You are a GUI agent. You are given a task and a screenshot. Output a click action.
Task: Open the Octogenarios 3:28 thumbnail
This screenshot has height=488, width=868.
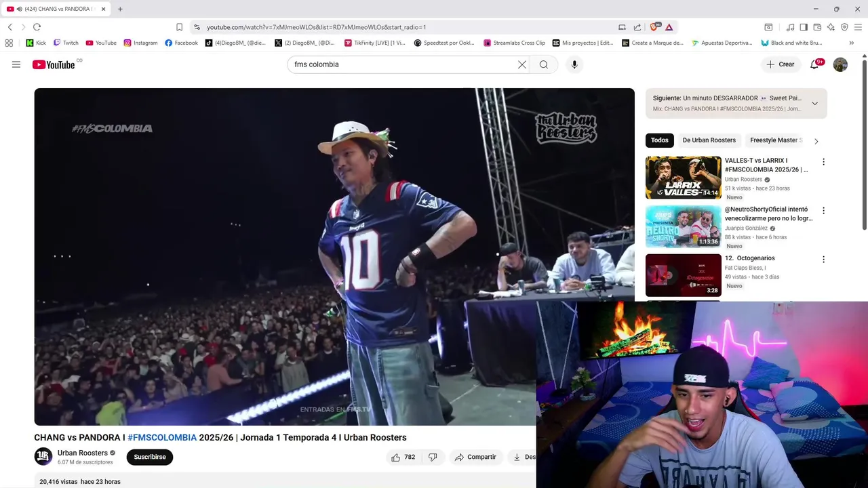[x=683, y=275]
